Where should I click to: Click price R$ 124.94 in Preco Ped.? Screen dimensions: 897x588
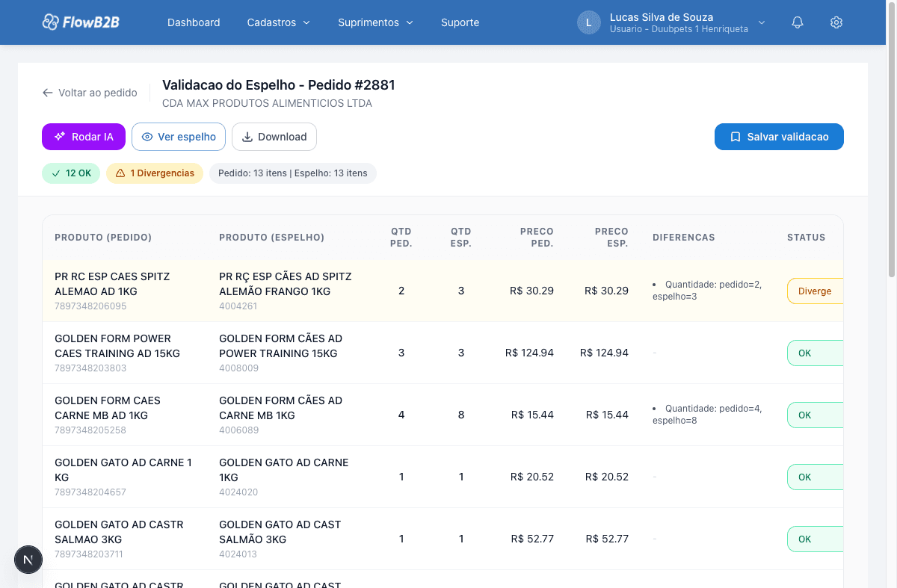pos(529,353)
